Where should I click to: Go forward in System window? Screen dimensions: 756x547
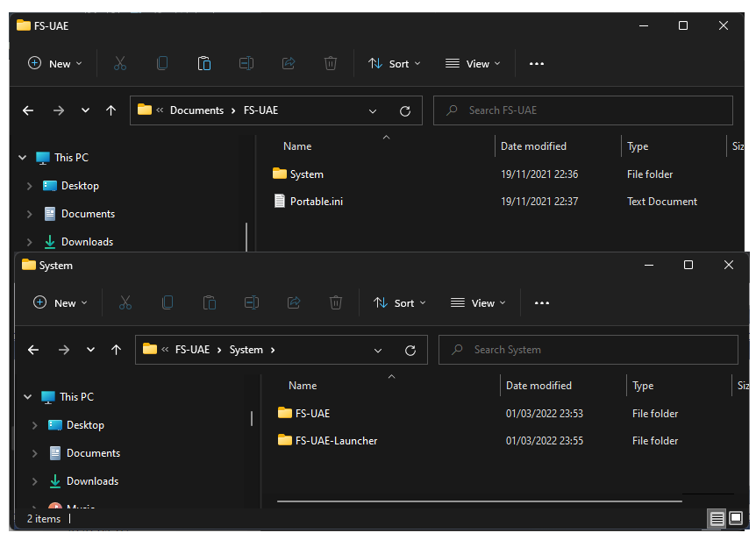[64, 350]
